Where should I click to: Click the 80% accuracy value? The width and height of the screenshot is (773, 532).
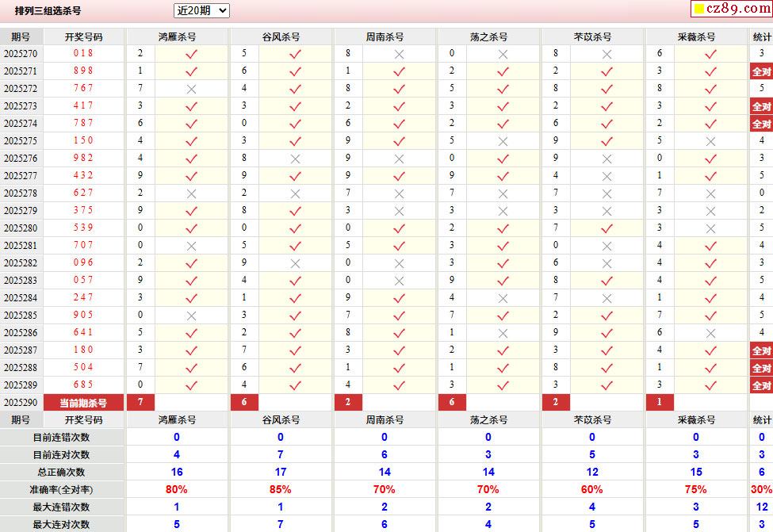pos(177,489)
